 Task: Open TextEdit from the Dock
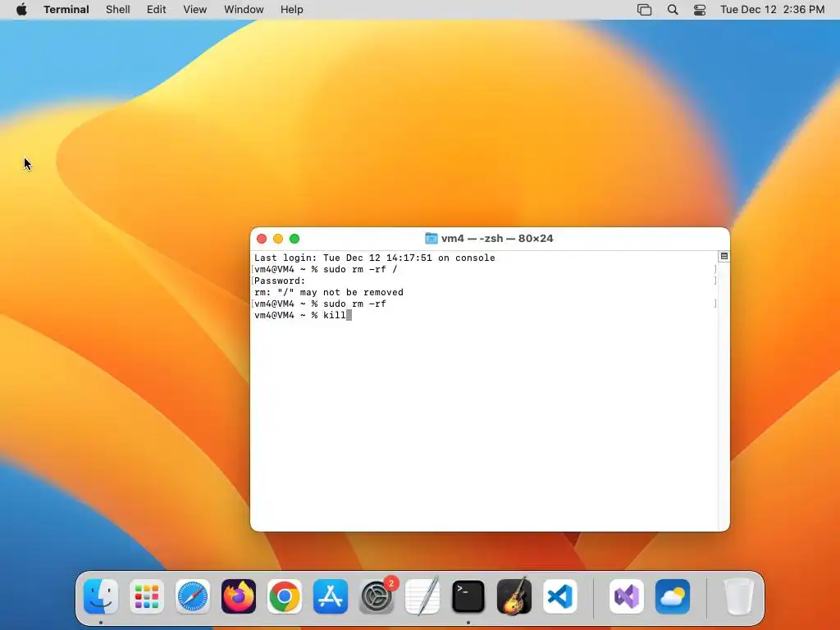(422, 596)
